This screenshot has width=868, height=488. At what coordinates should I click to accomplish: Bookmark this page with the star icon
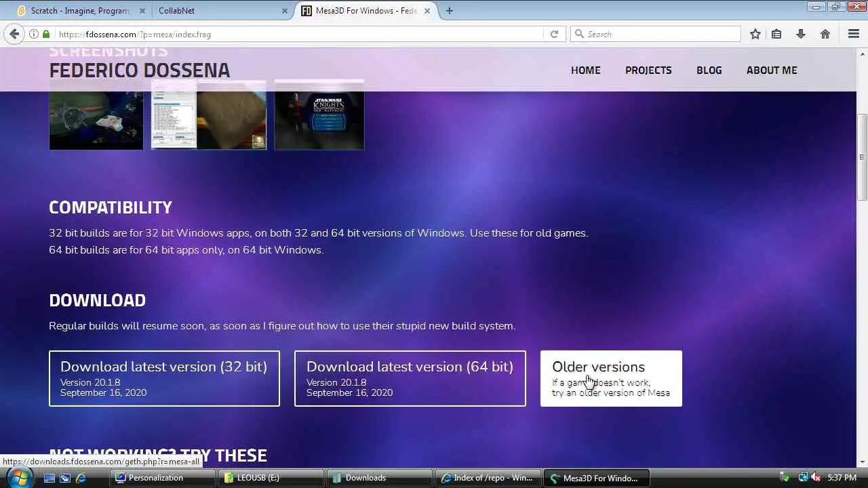pos(755,34)
